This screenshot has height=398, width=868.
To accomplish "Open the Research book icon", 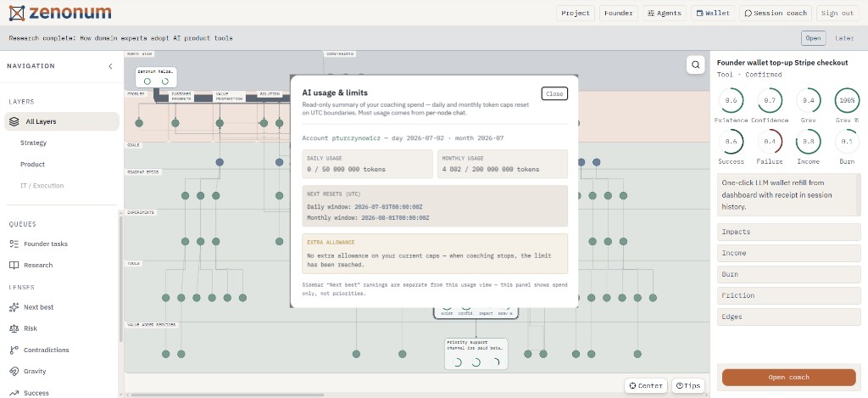I will pyautogui.click(x=14, y=265).
